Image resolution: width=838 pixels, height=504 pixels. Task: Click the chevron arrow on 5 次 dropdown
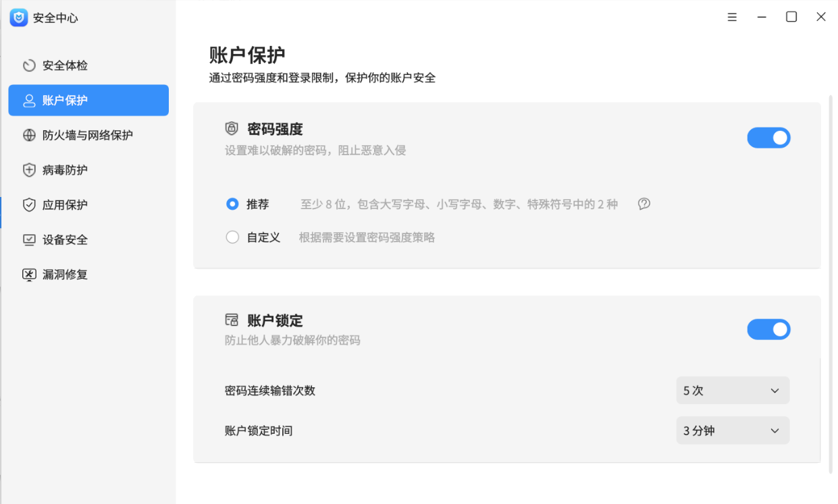pos(775,391)
